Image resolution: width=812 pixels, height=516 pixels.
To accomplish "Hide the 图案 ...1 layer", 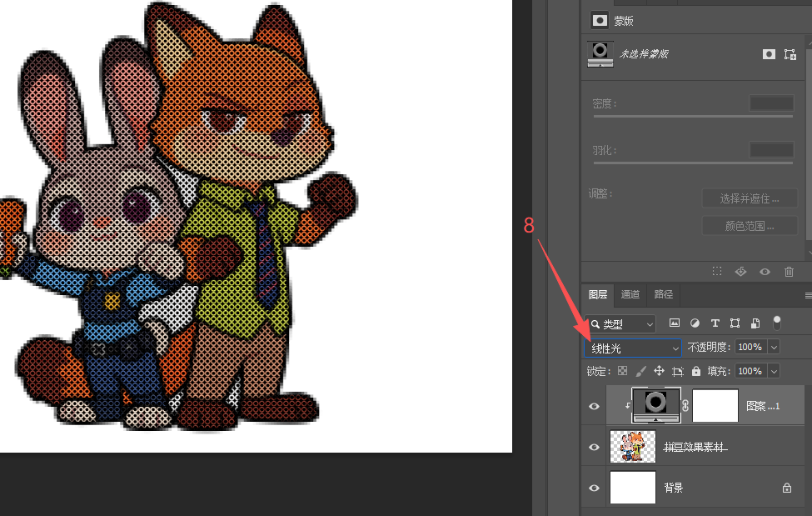I will click(594, 406).
